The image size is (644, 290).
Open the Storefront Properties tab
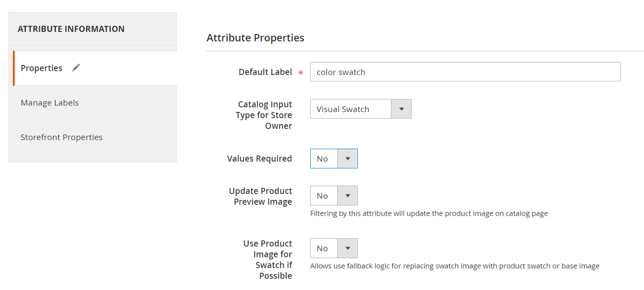pyautogui.click(x=61, y=137)
